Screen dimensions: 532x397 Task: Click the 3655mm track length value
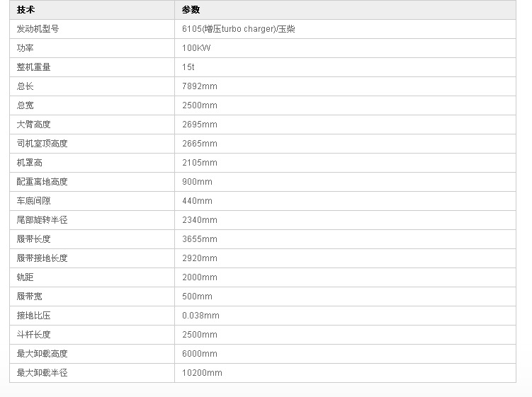tap(200, 239)
